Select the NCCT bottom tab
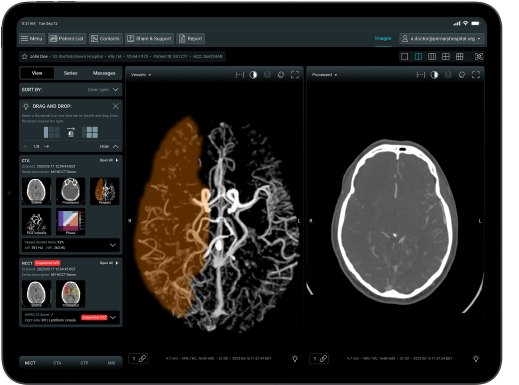The image size is (519, 385). [x=30, y=363]
